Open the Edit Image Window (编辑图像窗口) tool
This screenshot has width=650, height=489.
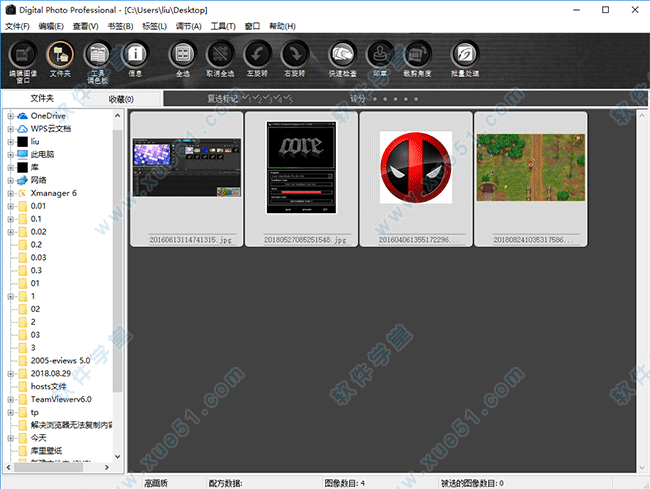[22, 58]
